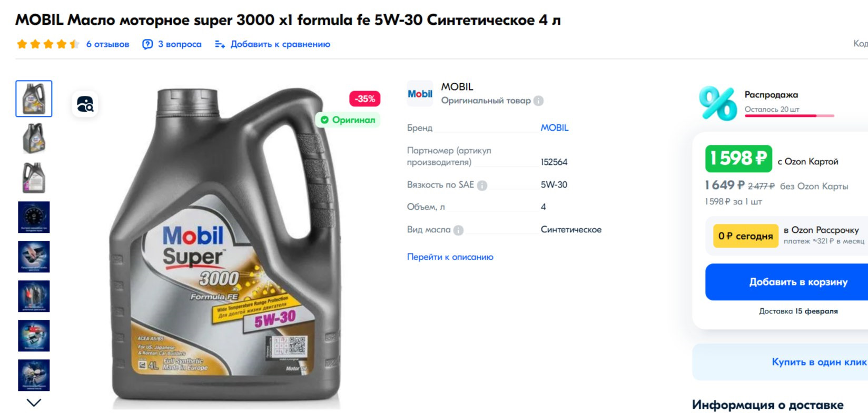Select the 0 ₽ сегодня installment option
Image resolution: width=868 pixels, height=413 pixels.
point(745,236)
